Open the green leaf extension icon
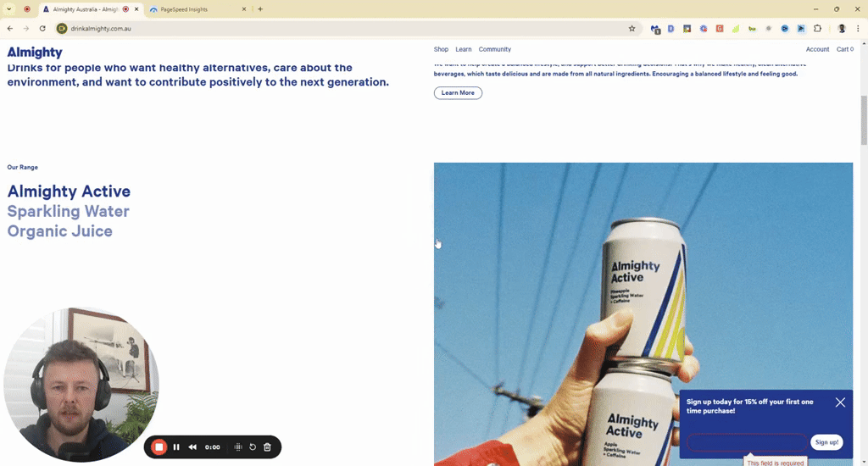Screen dimensions: 868x466 (x=736, y=28)
